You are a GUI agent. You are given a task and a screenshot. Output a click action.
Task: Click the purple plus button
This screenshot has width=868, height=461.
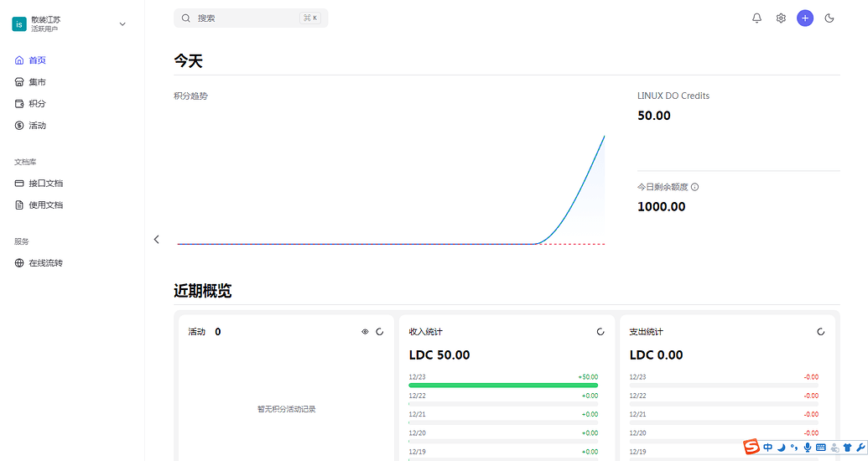(805, 18)
